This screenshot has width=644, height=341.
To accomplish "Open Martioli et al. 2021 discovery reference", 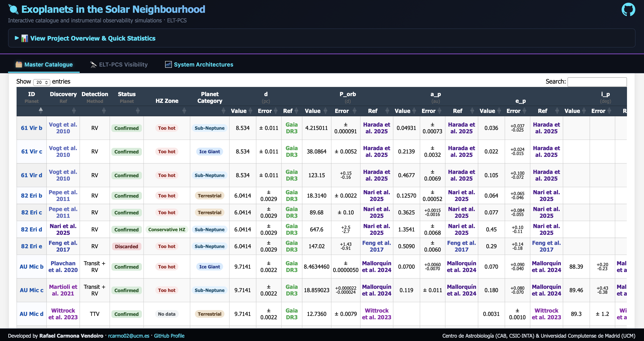I will pyautogui.click(x=63, y=290).
